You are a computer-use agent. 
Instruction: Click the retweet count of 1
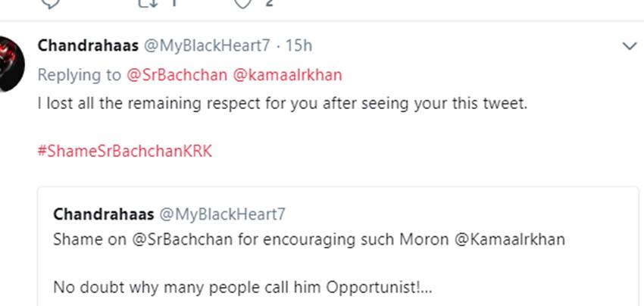pos(173,3)
